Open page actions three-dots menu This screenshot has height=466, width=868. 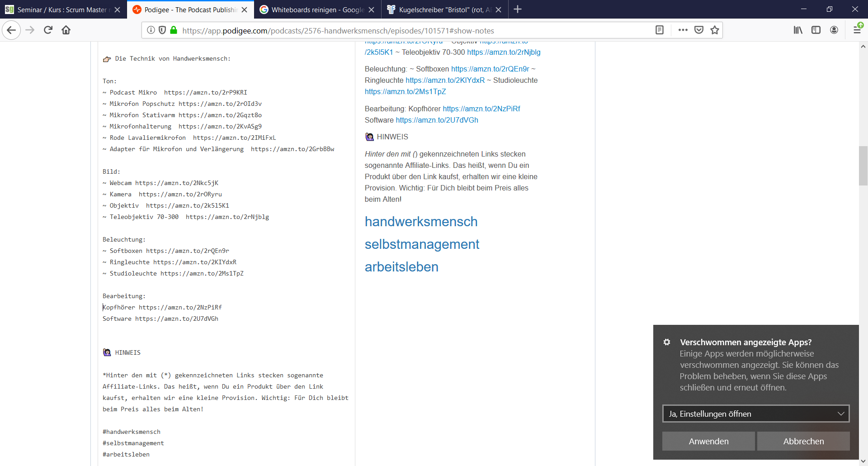coord(683,30)
